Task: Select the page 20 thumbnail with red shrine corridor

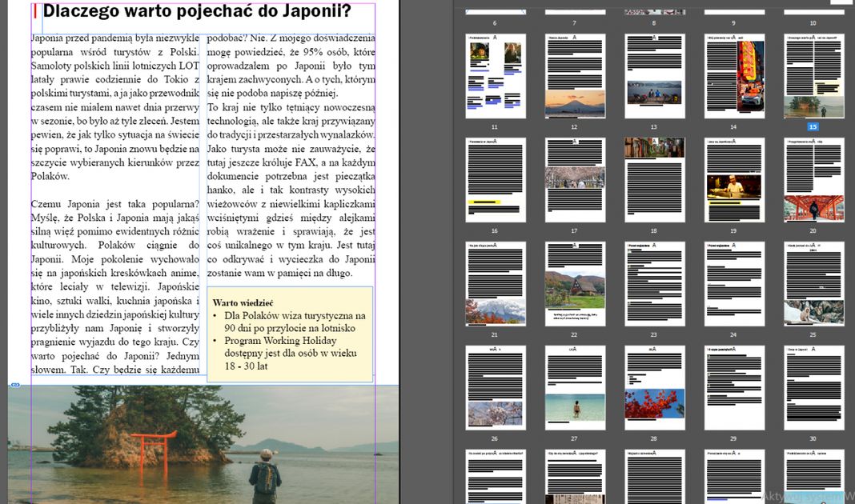Action: 813,180
